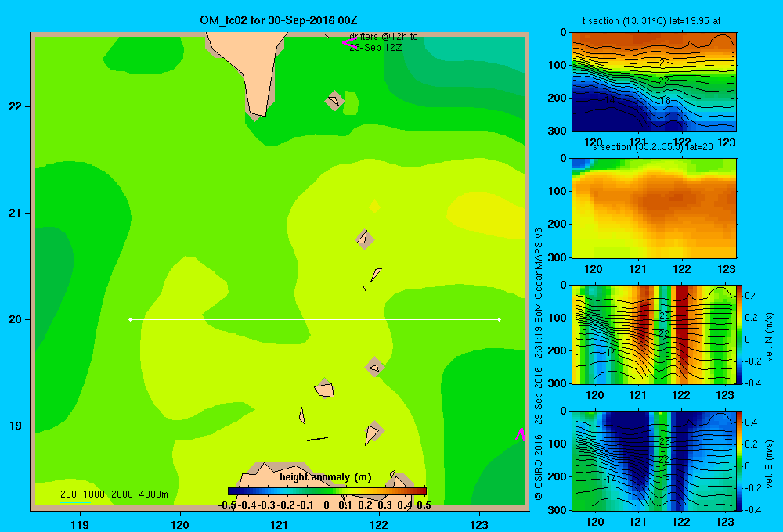Click the height anomaly color bar

click(x=327, y=491)
